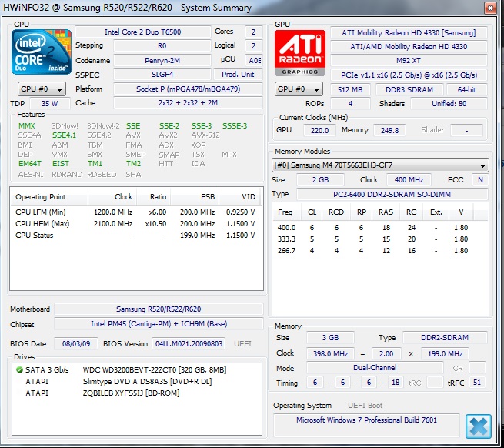This screenshot has height=448, width=504.
Task: Click the Unified: 80 shaders field
Action: point(449,104)
